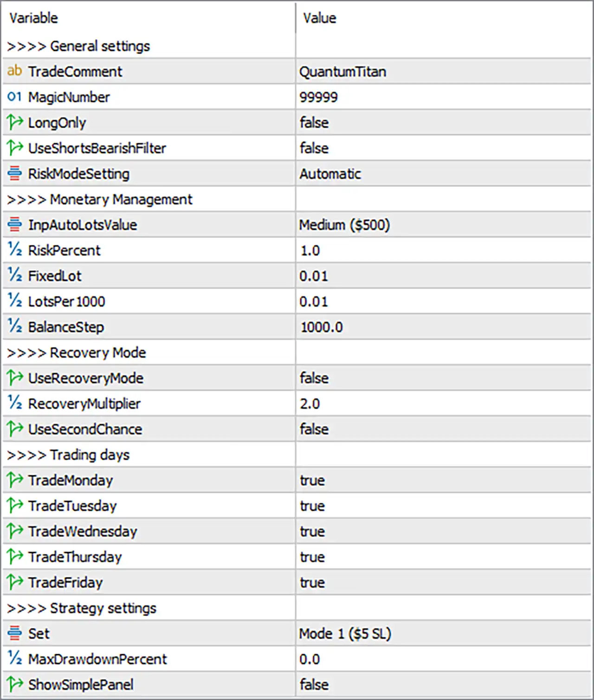Select the Strategy settings section row
This screenshot has height=700, width=594.
297,608
